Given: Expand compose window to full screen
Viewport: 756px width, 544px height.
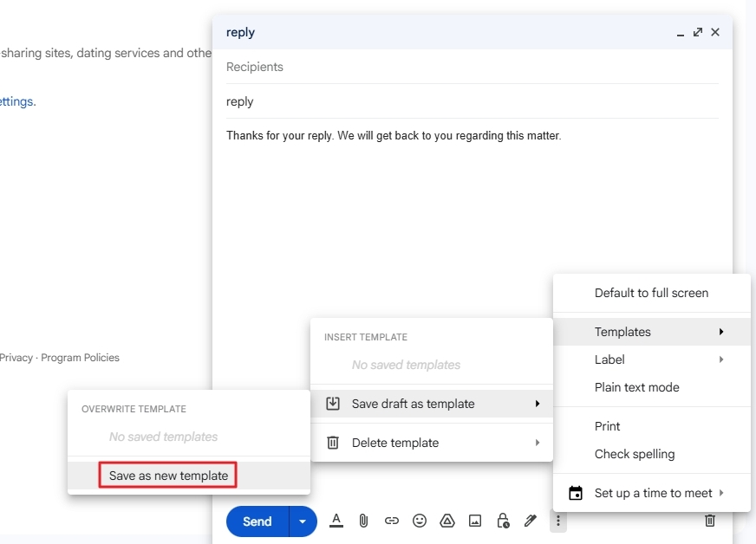Looking at the screenshot, I should pyautogui.click(x=698, y=32).
